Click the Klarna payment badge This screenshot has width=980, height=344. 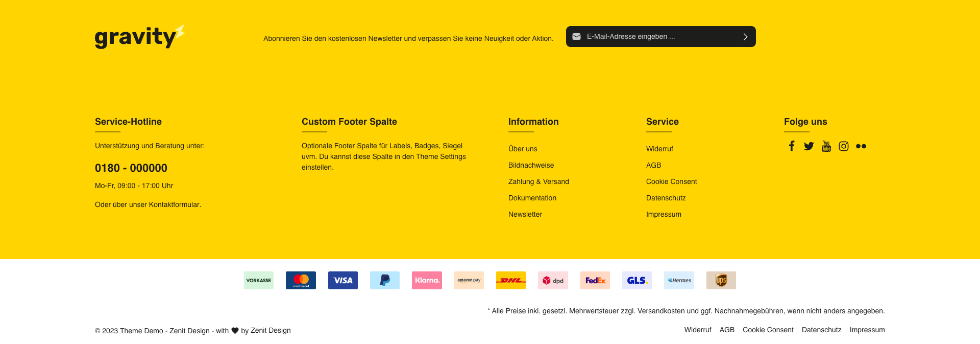pyautogui.click(x=427, y=280)
